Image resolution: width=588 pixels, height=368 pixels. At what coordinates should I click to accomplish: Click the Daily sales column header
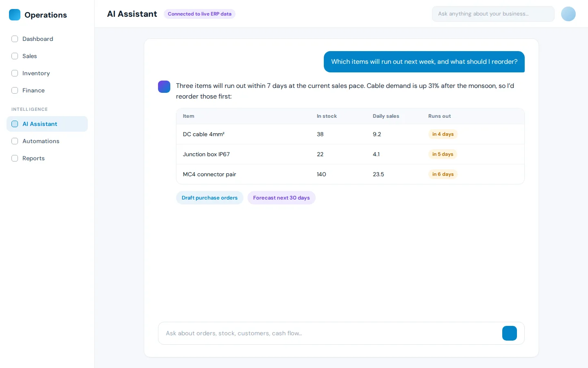tap(386, 116)
